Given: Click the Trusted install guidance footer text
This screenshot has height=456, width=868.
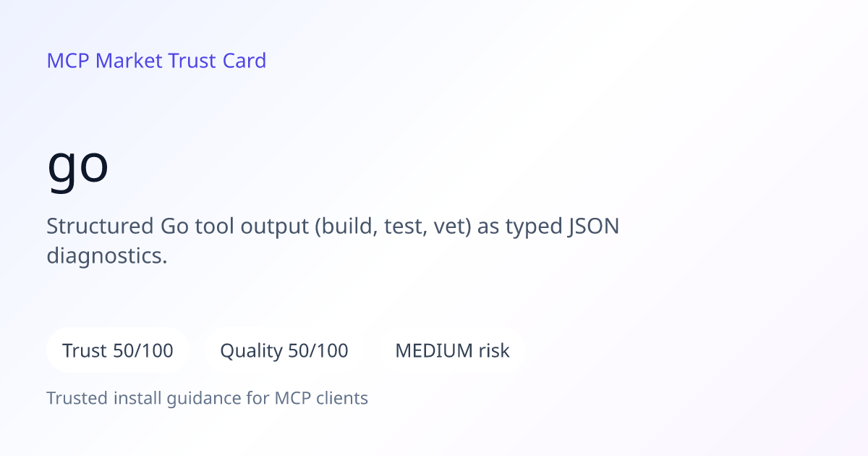Looking at the screenshot, I should 208,398.
